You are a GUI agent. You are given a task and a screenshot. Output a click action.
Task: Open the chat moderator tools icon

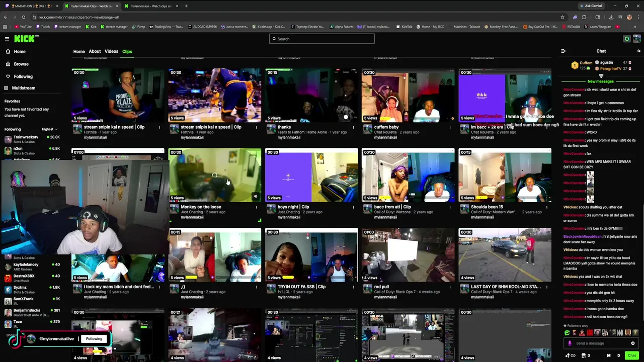click(x=609, y=355)
